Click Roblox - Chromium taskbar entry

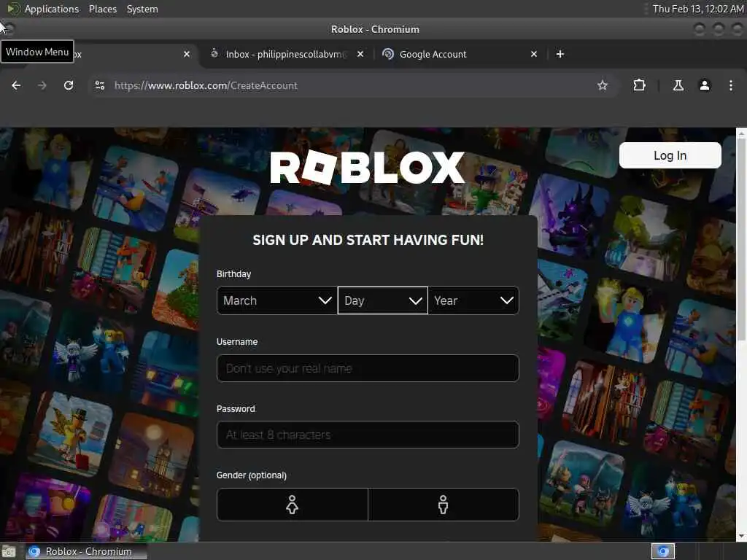click(x=86, y=551)
